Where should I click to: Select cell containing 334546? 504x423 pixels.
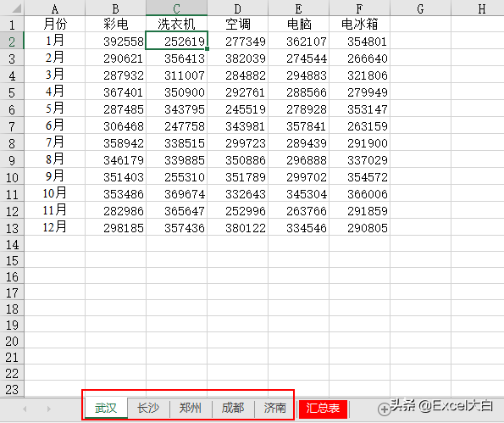click(299, 228)
